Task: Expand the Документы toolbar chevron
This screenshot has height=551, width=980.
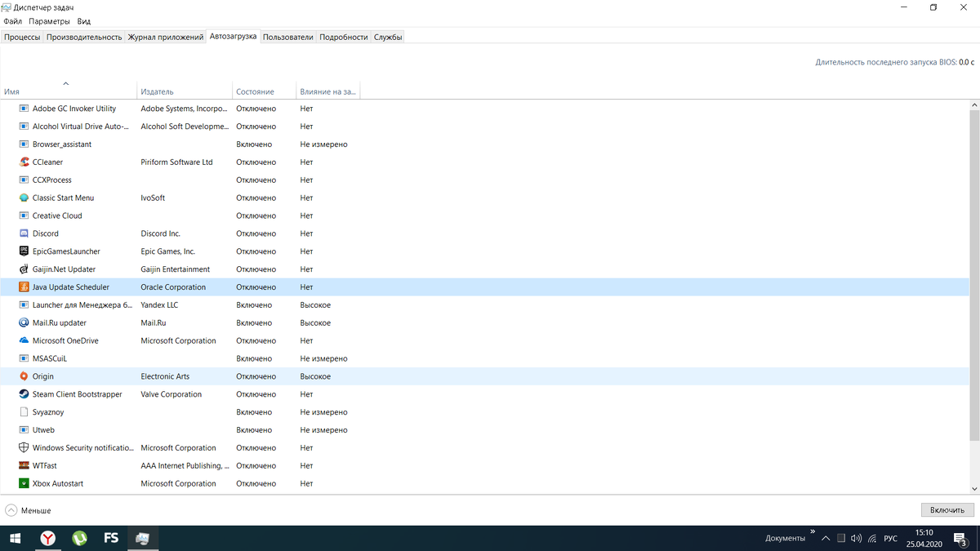Action: [812, 532]
